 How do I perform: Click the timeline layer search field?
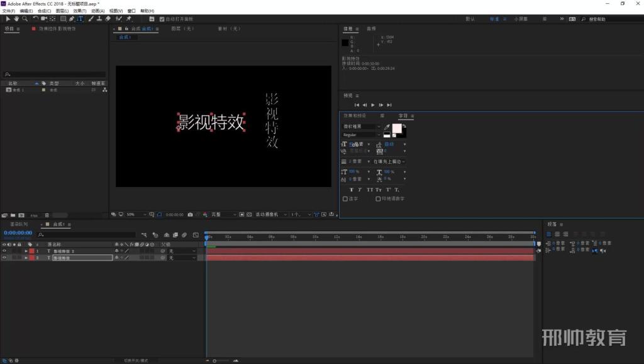tap(86, 234)
